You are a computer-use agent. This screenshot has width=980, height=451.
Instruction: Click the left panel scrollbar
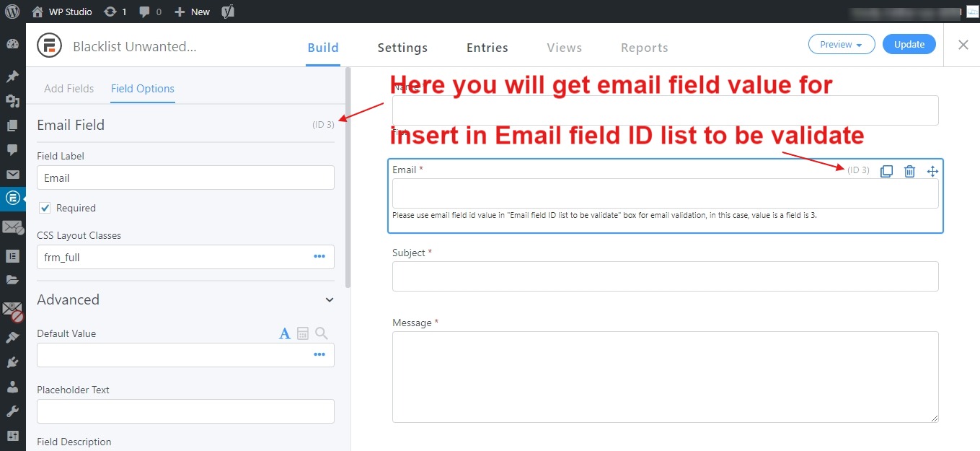point(348,178)
